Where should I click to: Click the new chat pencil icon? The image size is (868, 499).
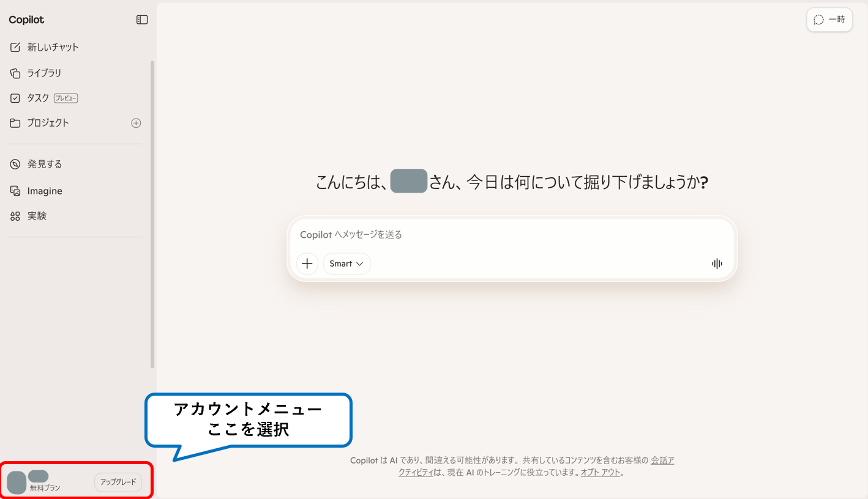15,47
